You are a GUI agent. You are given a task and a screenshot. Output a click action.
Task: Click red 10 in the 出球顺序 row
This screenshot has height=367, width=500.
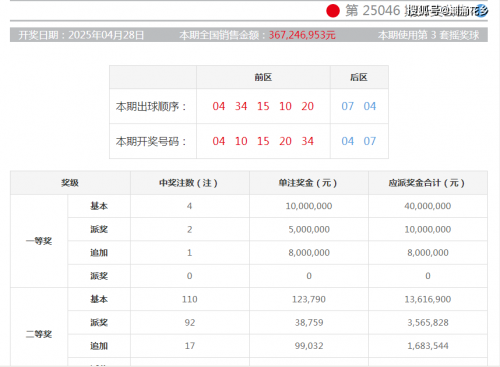[285, 106]
